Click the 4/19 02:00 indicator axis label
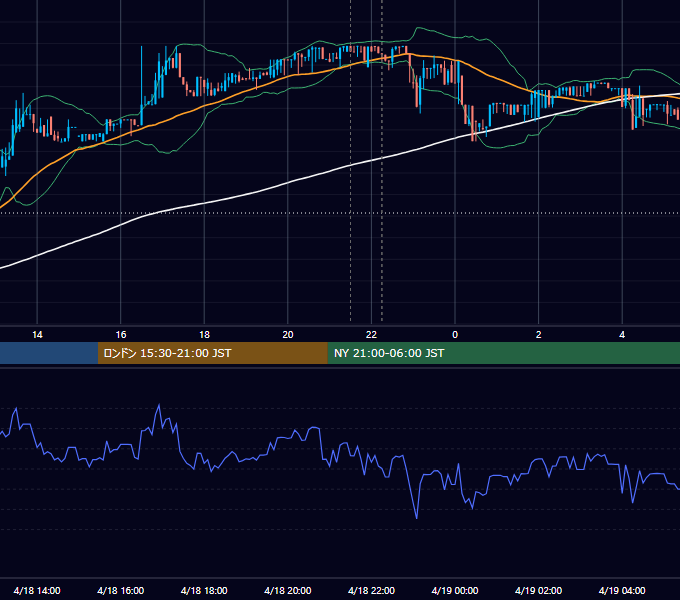 click(538, 590)
